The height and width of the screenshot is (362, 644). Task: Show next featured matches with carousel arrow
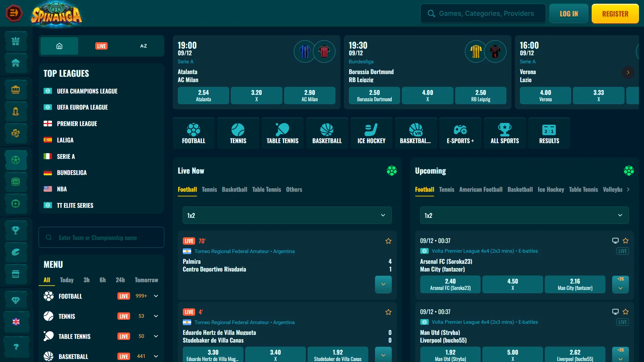tap(628, 72)
